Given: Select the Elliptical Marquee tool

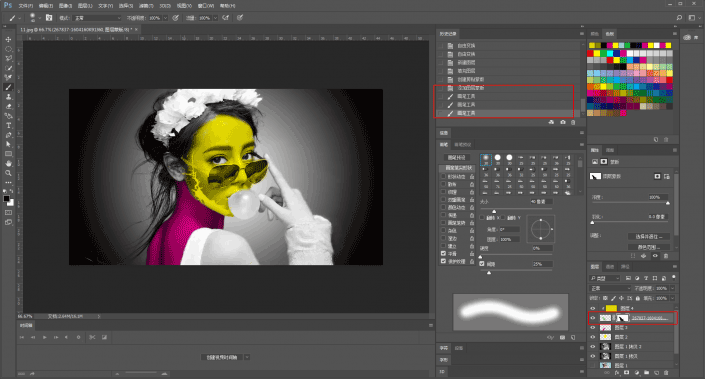Looking at the screenshot, I should 8,49.
